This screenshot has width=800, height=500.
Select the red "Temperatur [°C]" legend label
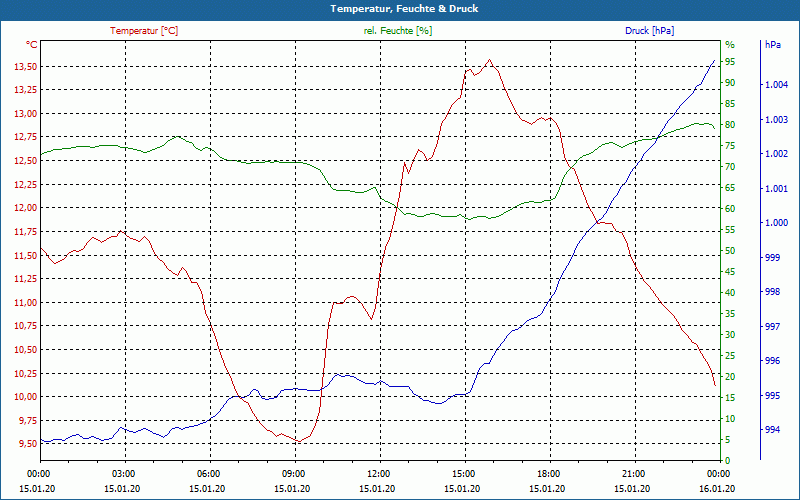144,31
